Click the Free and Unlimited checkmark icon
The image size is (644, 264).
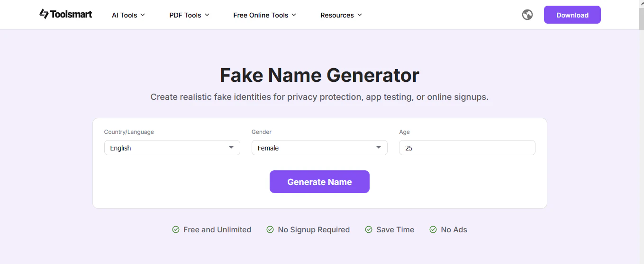175,229
